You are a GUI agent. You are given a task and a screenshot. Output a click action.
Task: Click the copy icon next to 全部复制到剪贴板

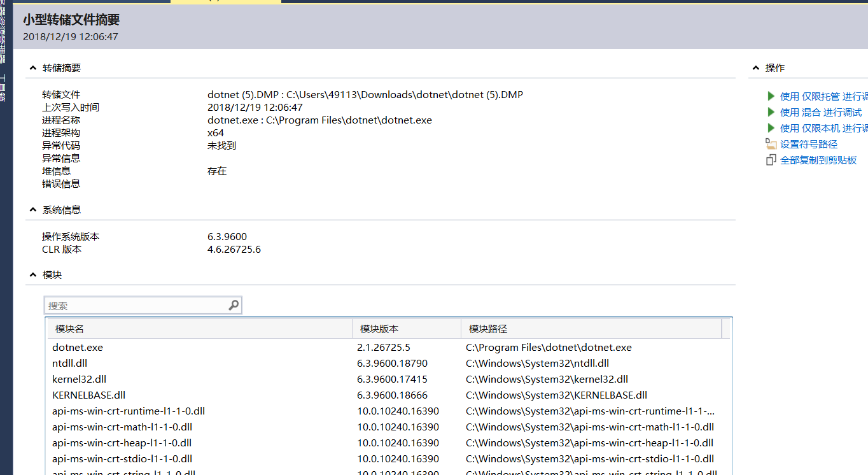tap(770, 160)
